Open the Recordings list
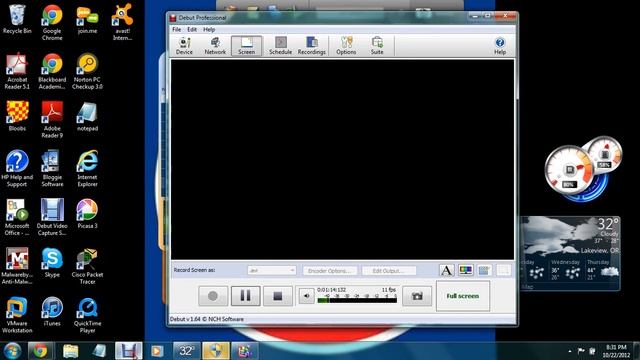Image resolution: width=640 pixels, height=360 pixels. coord(311,46)
